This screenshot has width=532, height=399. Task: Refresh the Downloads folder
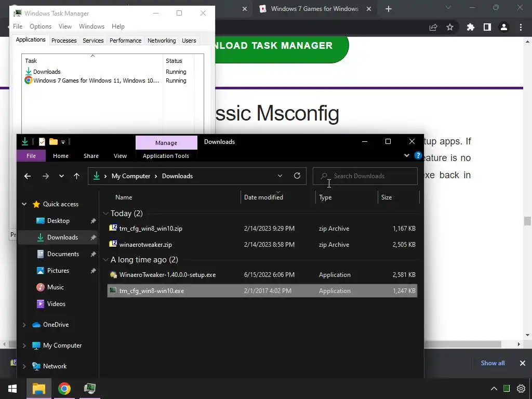[297, 176]
